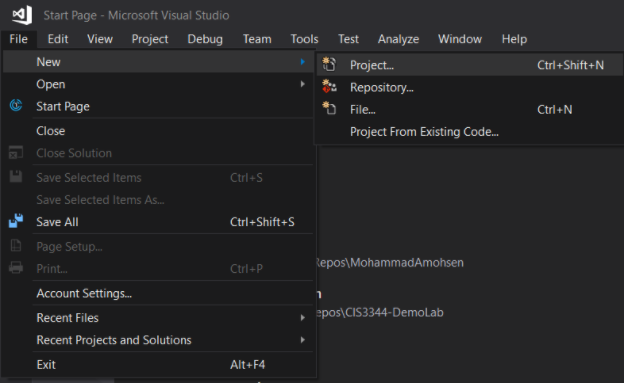This screenshot has height=384, width=626.
Task: Open the MohammadAmohsen repos link
Action: pos(390,263)
